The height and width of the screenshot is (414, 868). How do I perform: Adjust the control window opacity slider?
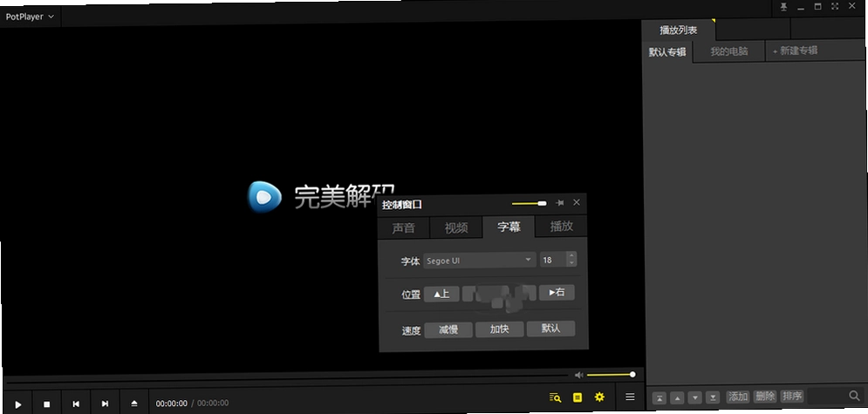pyautogui.click(x=530, y=203)
